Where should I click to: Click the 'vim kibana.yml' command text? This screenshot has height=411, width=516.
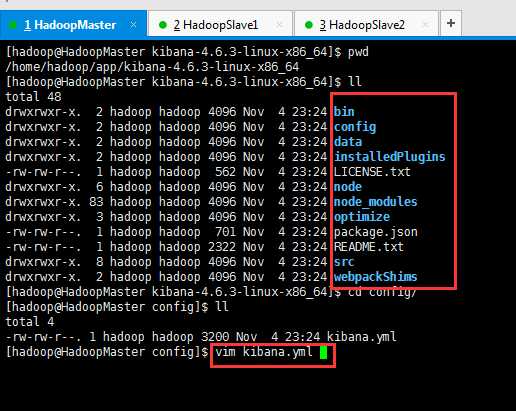(x=264, y=352)
